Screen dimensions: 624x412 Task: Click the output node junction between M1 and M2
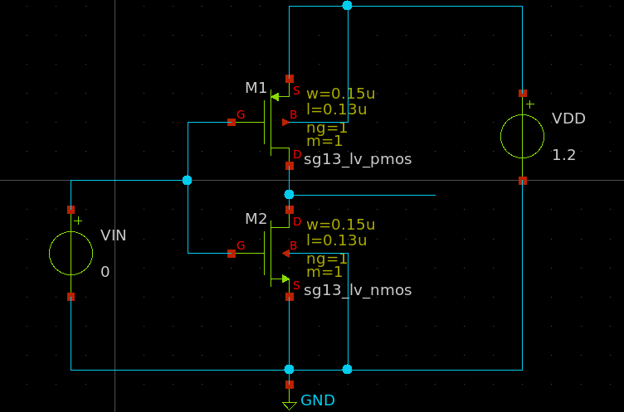tap(289, 194)
